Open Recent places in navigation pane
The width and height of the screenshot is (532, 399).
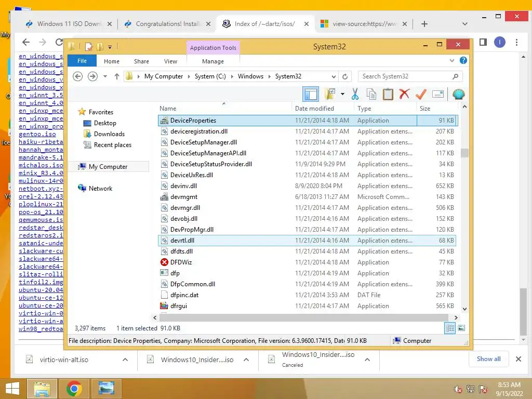(113, 145)
